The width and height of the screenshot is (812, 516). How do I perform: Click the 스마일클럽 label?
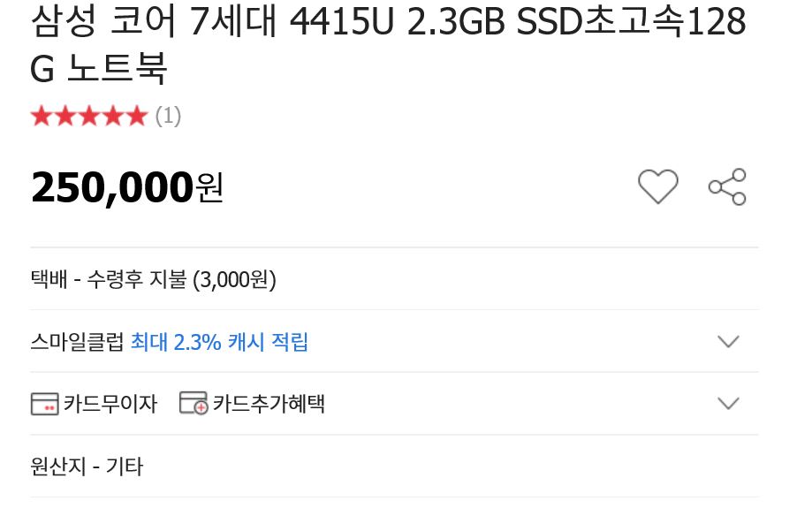(78, 342)
